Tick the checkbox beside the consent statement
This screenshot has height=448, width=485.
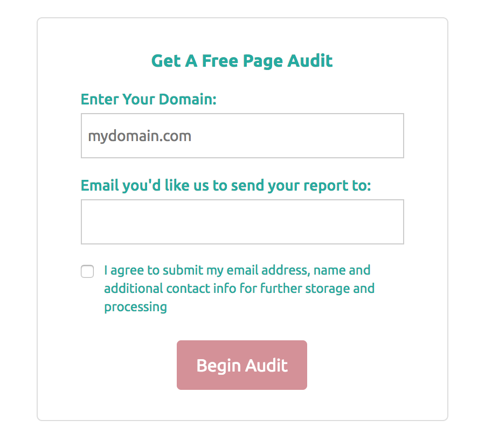[87, 271]
